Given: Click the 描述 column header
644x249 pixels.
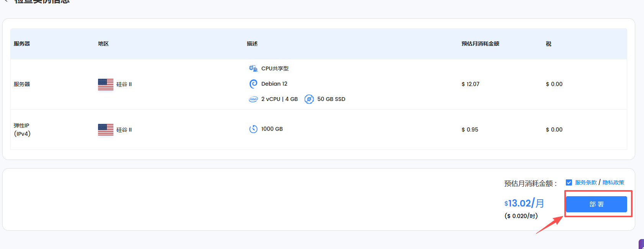Looking at the screenshot, I should [252, 44].
